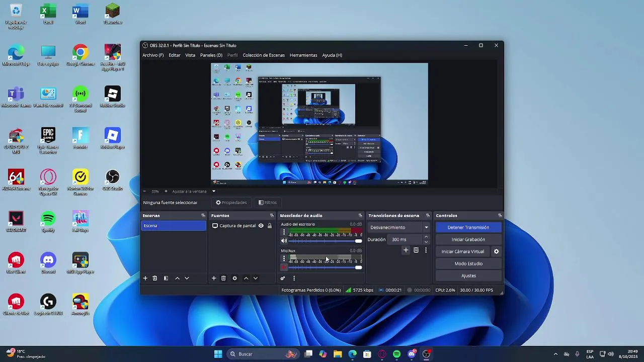Open advanced audio properties gears icon
644x362 pixels.
point(283,278)
